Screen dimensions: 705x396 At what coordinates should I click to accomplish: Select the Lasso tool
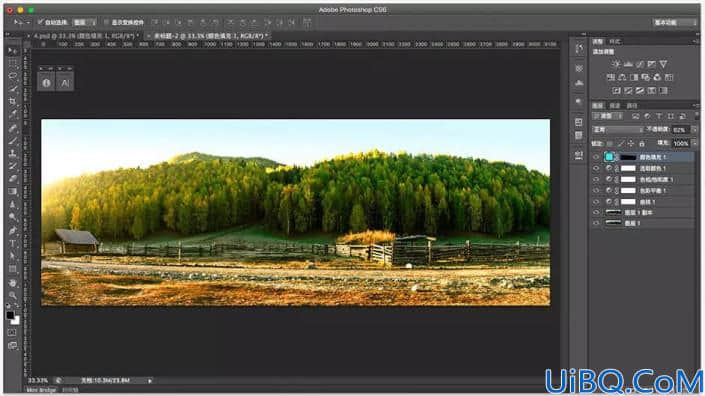13,76
